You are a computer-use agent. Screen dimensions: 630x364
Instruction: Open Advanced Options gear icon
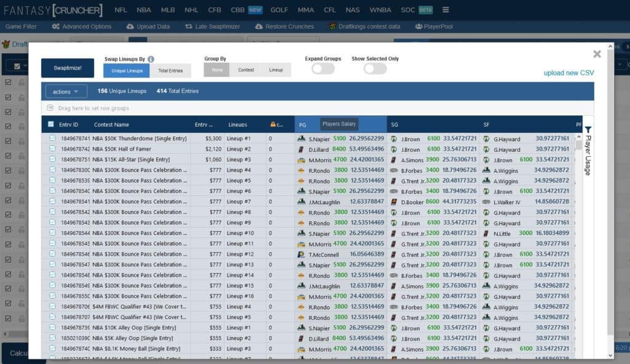point(55,26)
